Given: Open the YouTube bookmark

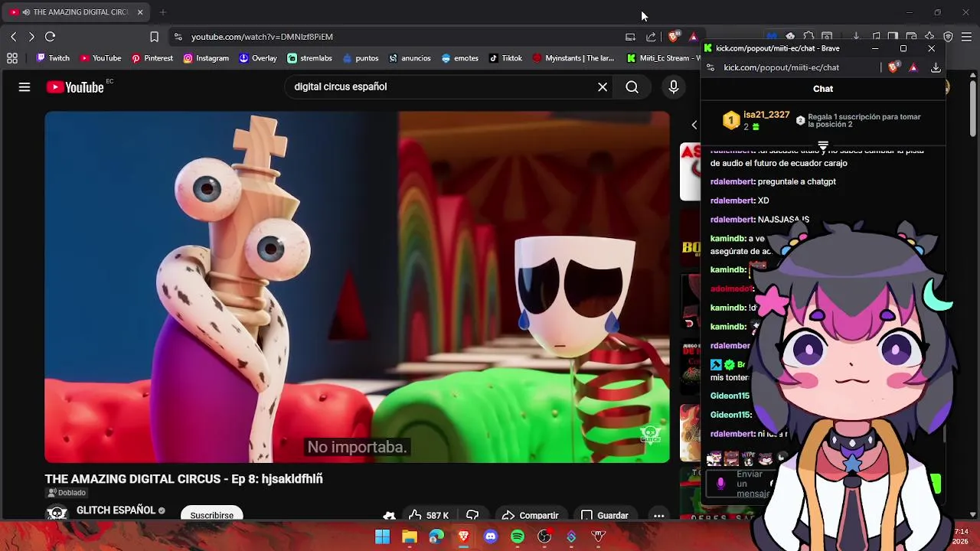Looking at the screenshot, I should coord(100,58).
